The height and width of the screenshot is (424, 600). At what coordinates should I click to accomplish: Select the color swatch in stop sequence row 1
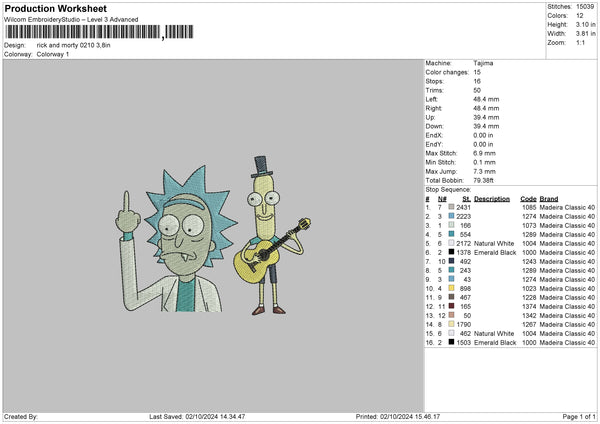coord(451,207)
